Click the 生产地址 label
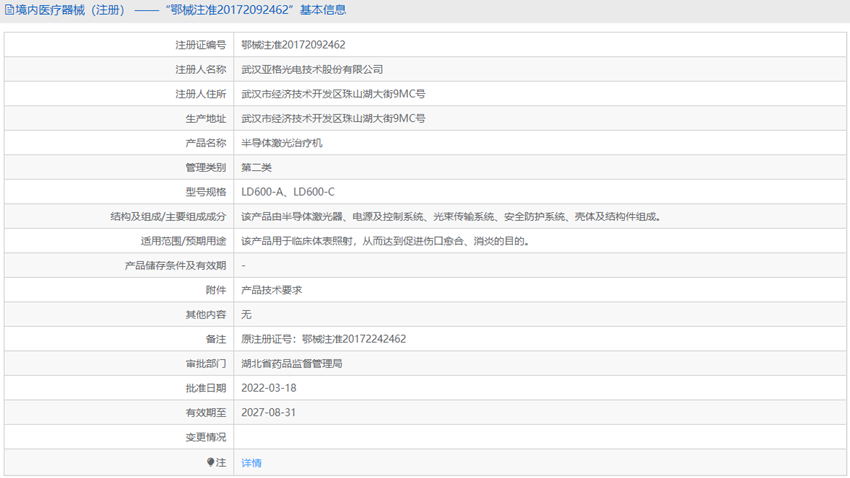Viewport: 850px width, 478px height. (205, 118)
